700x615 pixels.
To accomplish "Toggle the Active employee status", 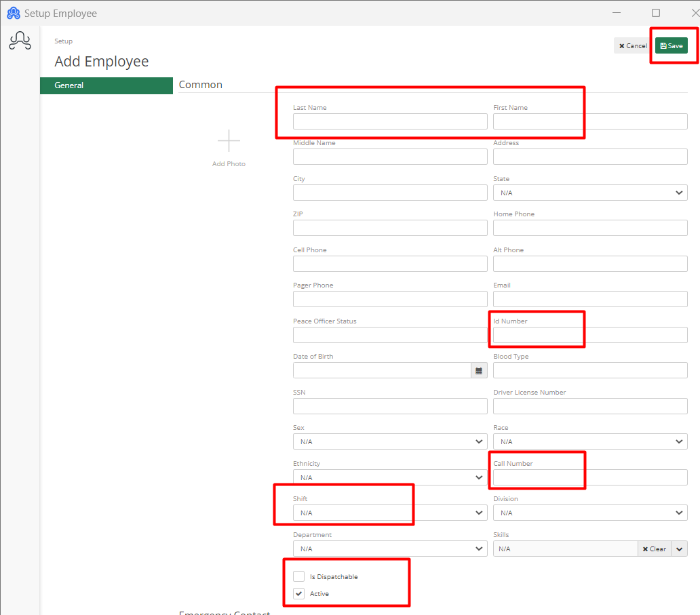I will 298,593.
